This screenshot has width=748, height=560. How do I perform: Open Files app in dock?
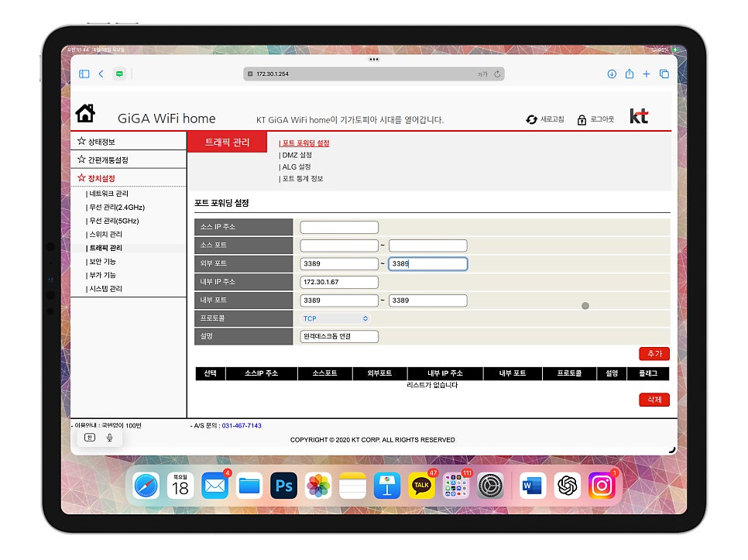tap(249, 486)
